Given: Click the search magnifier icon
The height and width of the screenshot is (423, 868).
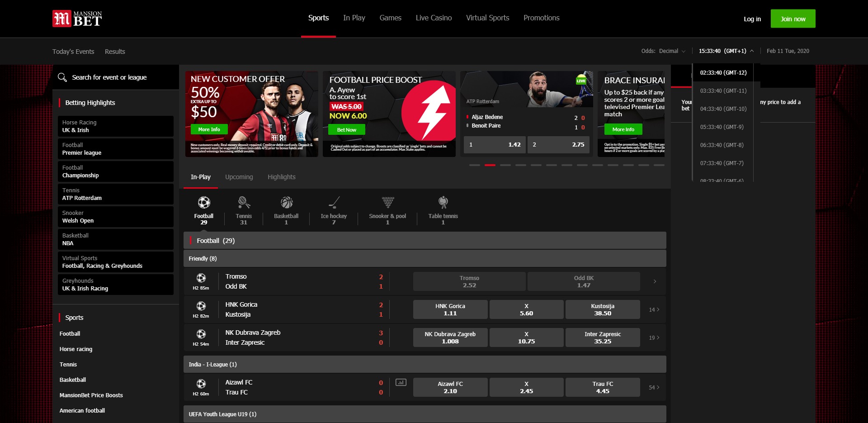Looking at the screenshot, I should tap(62, 77).
